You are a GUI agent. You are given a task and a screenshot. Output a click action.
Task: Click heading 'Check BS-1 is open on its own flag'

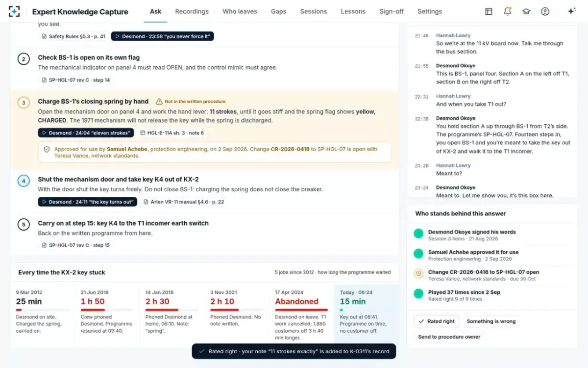(x=89, y=57)
